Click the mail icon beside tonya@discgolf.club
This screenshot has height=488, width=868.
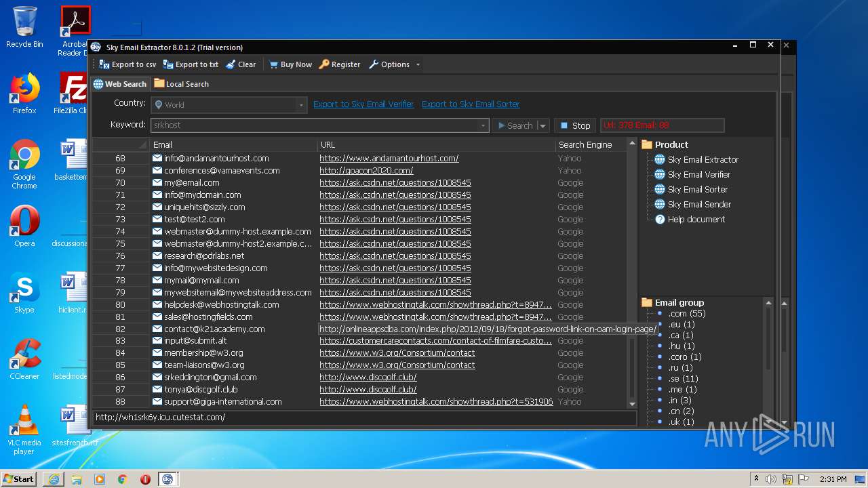click(157, 390)
